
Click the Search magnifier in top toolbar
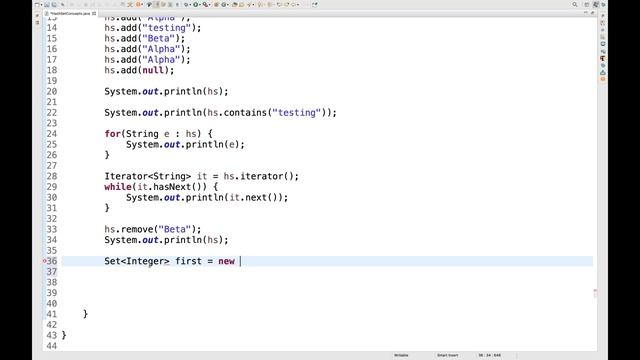(575, 4)
